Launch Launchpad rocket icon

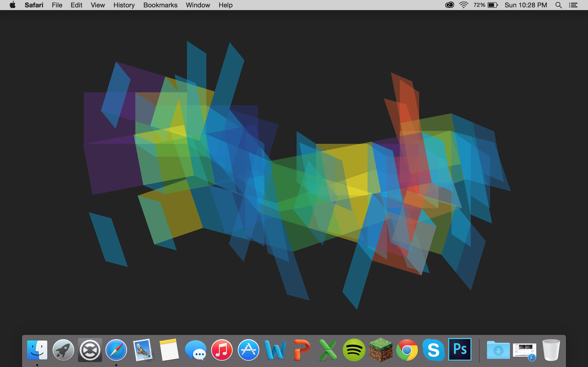tap(63, 350)
